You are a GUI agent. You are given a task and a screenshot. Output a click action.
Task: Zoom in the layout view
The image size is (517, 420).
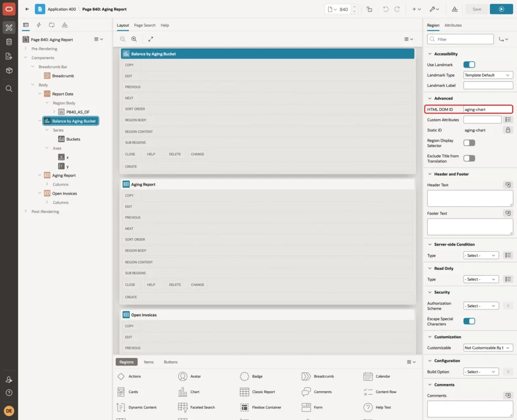pyautogui.click(x=134, y=39)
